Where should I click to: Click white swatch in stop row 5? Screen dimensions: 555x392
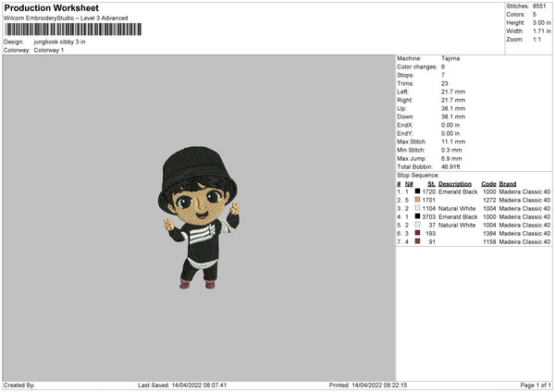418,225
